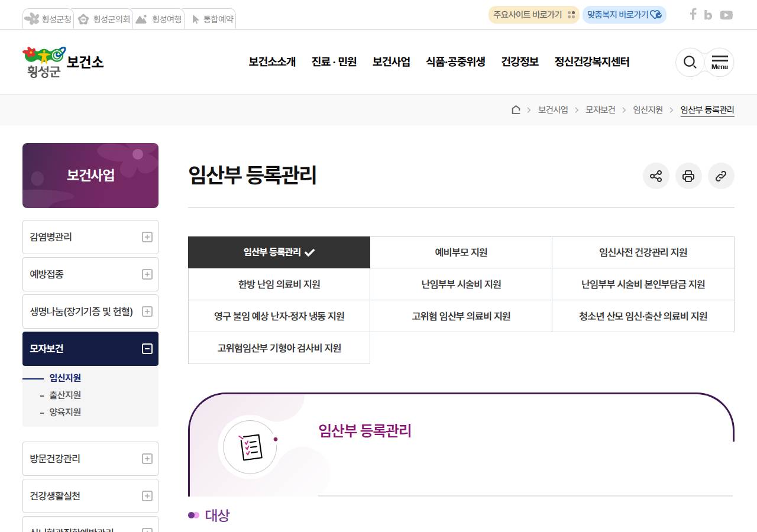Open 영구 불임 예상 난자·정자 냉동 지원 tab
The image size is (757, 532).
279,316
